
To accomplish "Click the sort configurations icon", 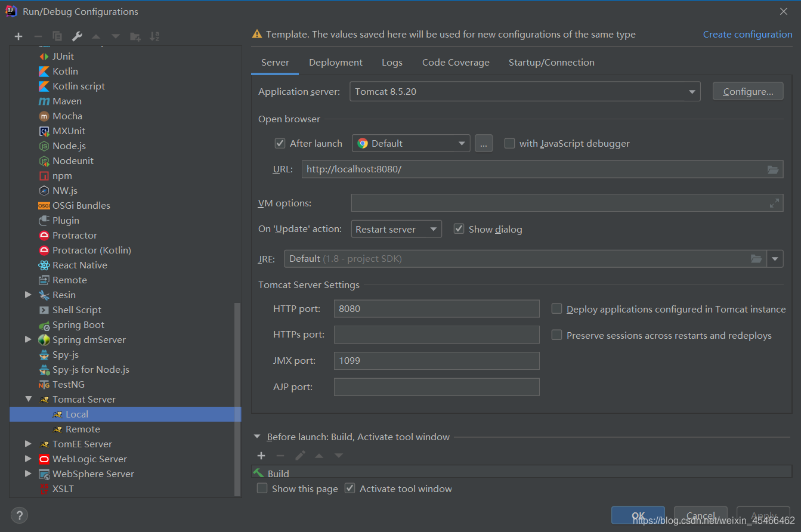I will (154, 36).
